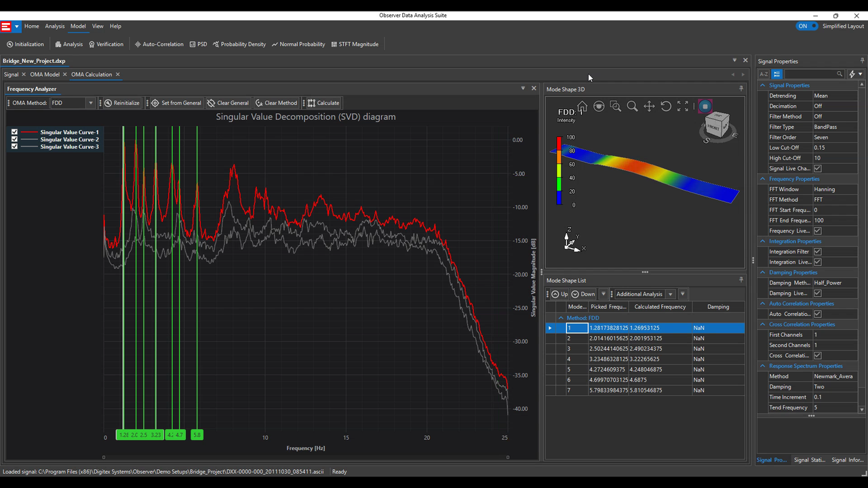Image resolution: width=868 pixels, height=488 pixels.
Task: Switch to the Signal document tab
Action: (x=11, y=75)
